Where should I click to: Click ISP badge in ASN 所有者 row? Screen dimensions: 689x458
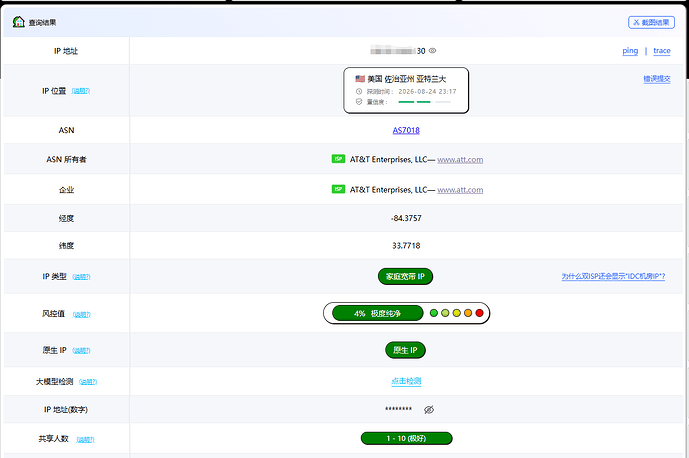tap(338, 159)
